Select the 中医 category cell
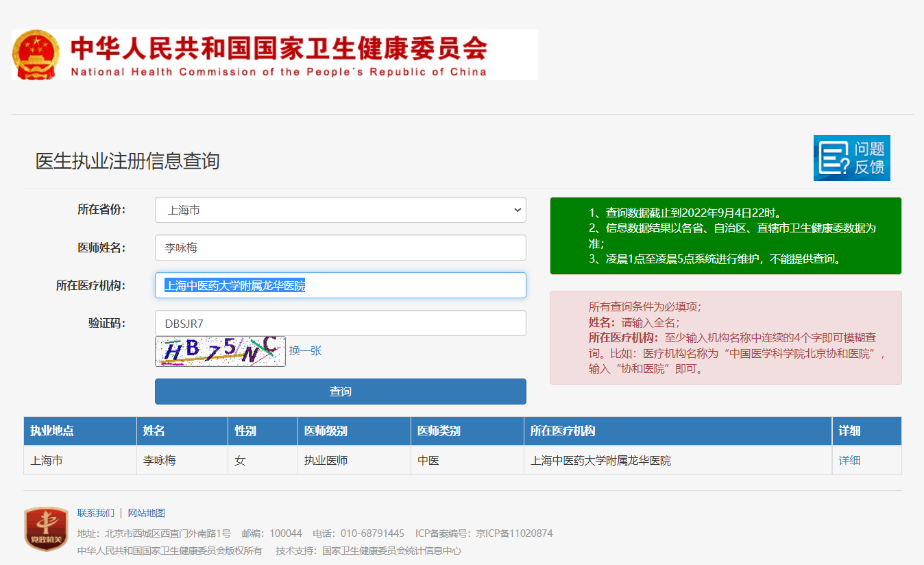 [x=467, y=460]
